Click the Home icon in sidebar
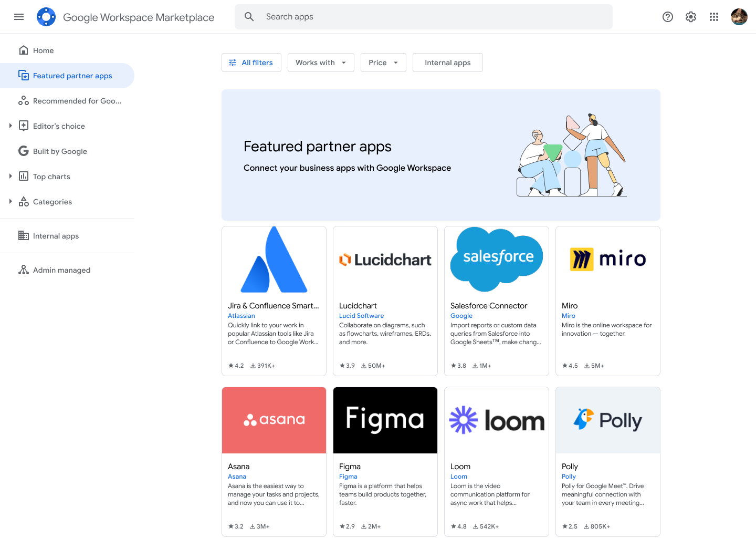 pyautogui.click(x=24, y=50)
